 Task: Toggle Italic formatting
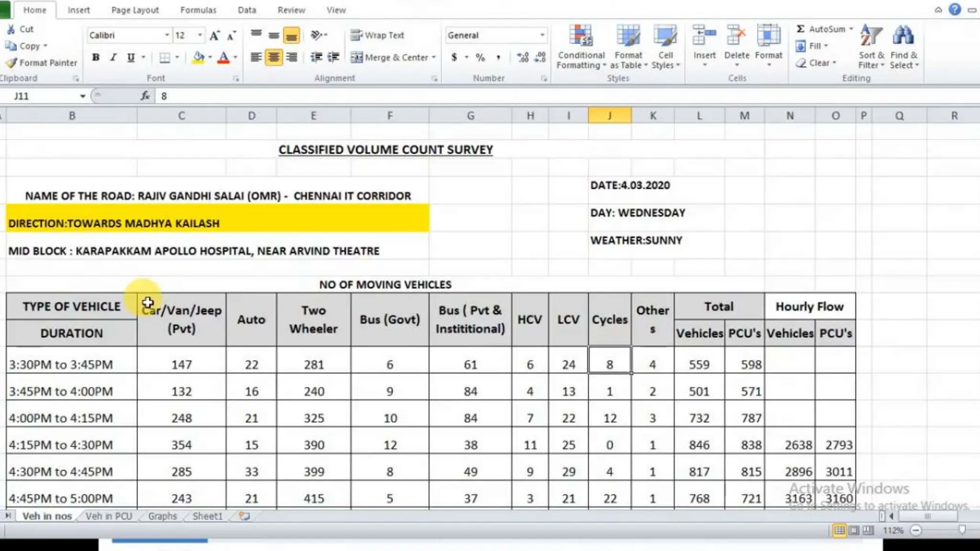pos(113,57)
